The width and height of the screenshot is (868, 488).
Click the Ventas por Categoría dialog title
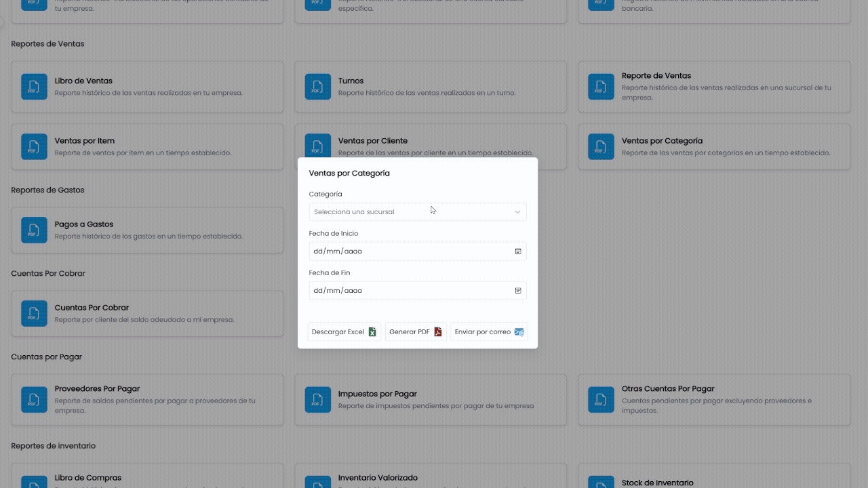point(349,174)
